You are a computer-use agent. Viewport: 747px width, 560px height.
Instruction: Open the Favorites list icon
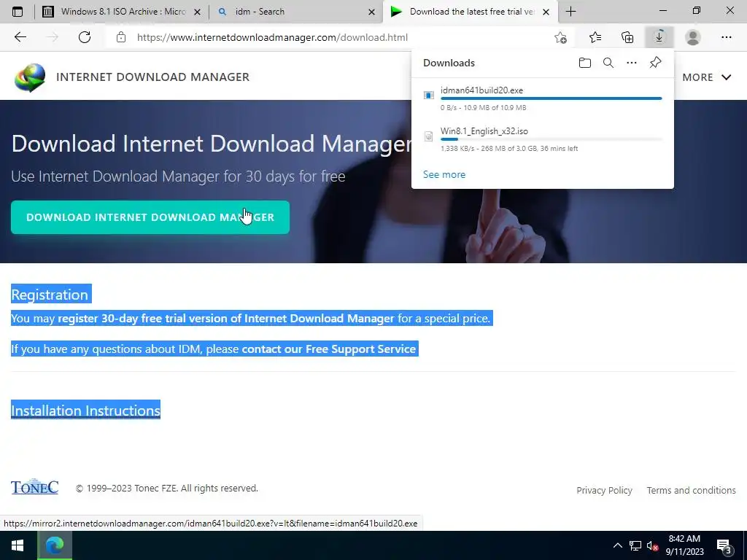point(595,37)
